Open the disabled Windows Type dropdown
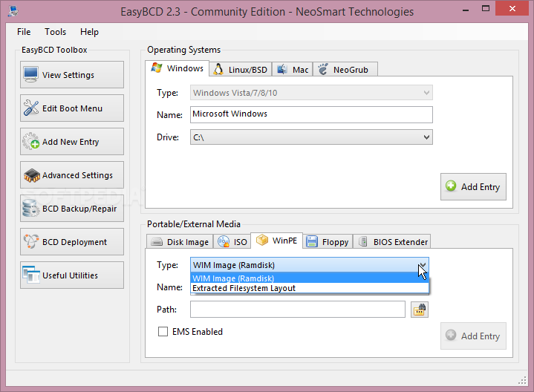The width and height of the screenshot is (534, 392). 311,93
